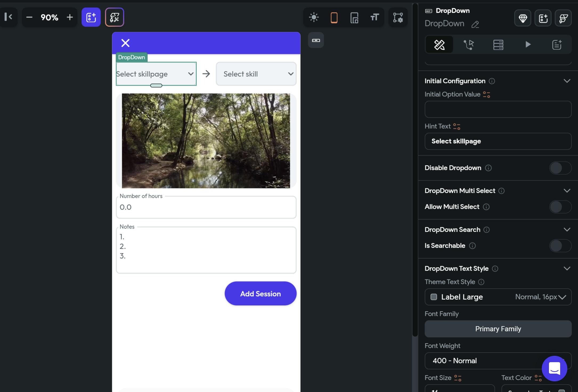
Task: Open the Select skill dropdown on canvas
Action: [256, 74]
